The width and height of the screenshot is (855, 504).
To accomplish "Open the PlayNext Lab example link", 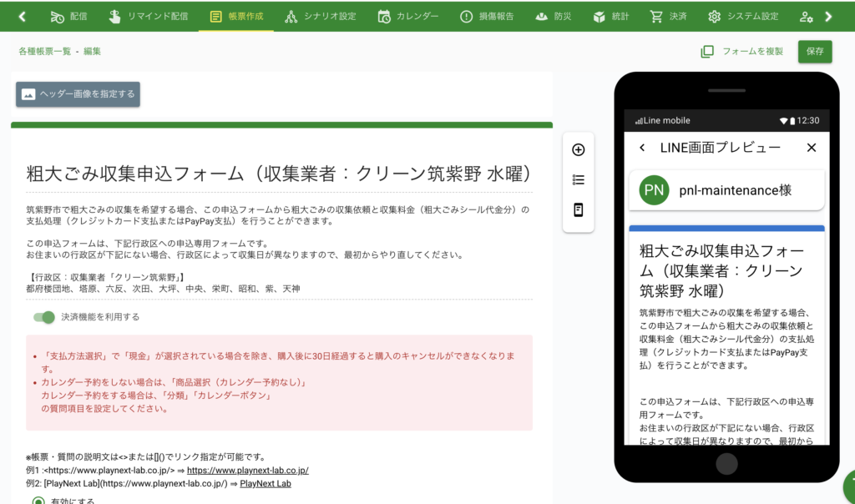I will coord(265,483).
